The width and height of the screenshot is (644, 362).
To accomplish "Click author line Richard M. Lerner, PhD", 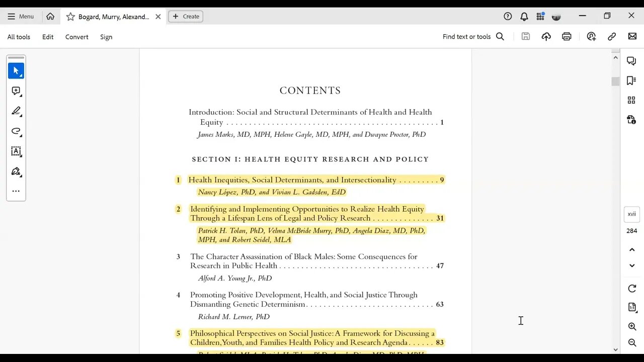I will [233, 317].
